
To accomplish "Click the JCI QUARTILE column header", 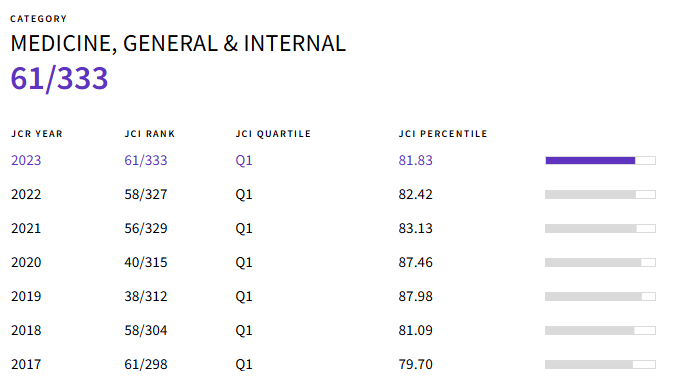I will (273, 134).
